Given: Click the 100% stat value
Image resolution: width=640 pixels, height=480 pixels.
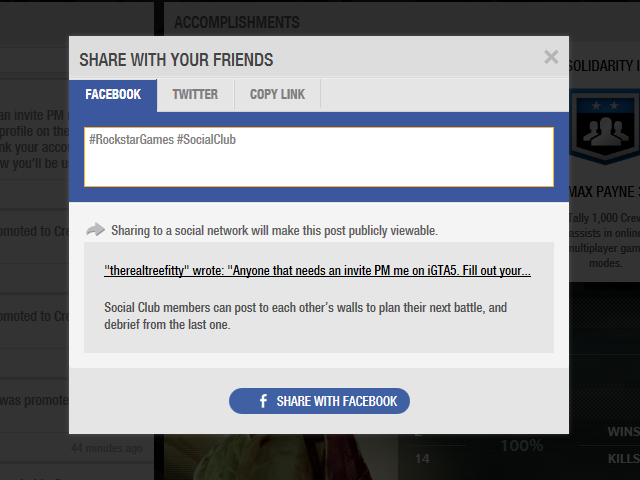Looking at the screenshot, I should pos(522,446).
